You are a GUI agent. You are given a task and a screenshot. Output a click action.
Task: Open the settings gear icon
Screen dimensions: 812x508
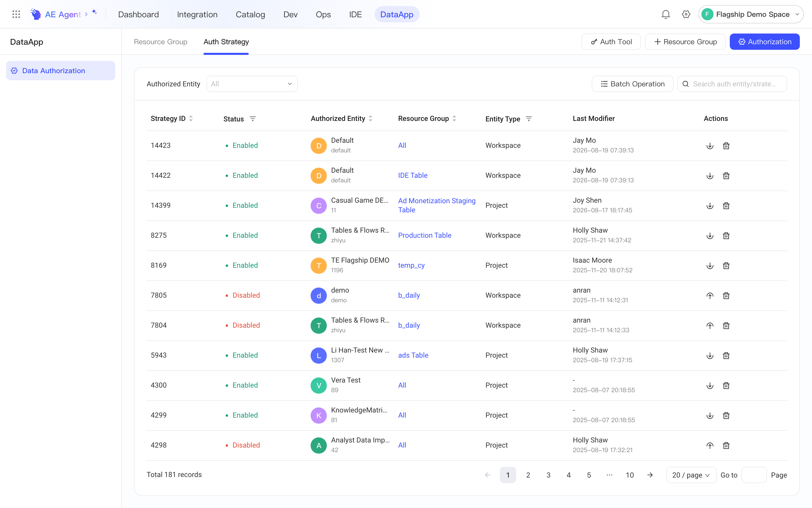pos(686,14)
